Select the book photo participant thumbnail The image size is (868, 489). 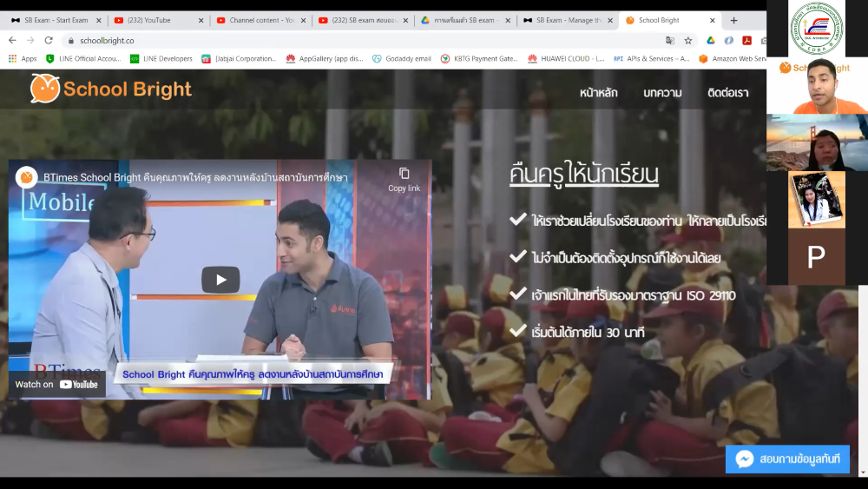point(817,200)
